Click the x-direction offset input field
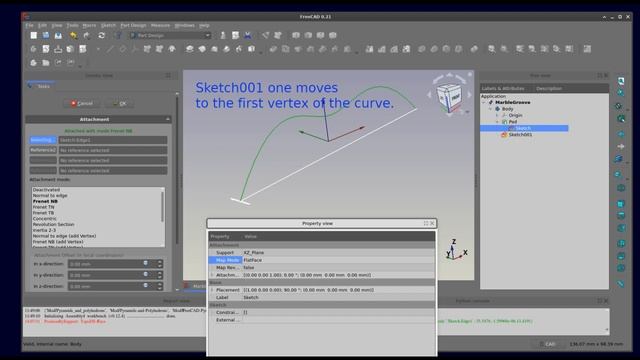 108,264
